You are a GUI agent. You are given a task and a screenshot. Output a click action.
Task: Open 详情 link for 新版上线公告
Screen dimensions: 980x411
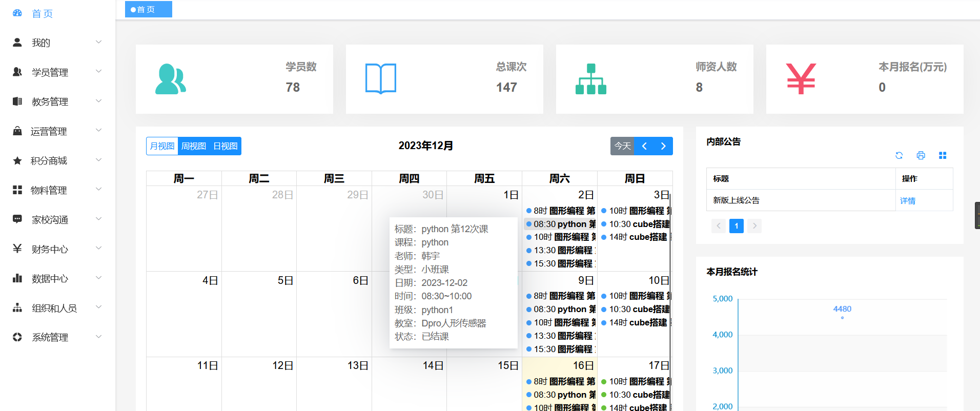(908, 201)
